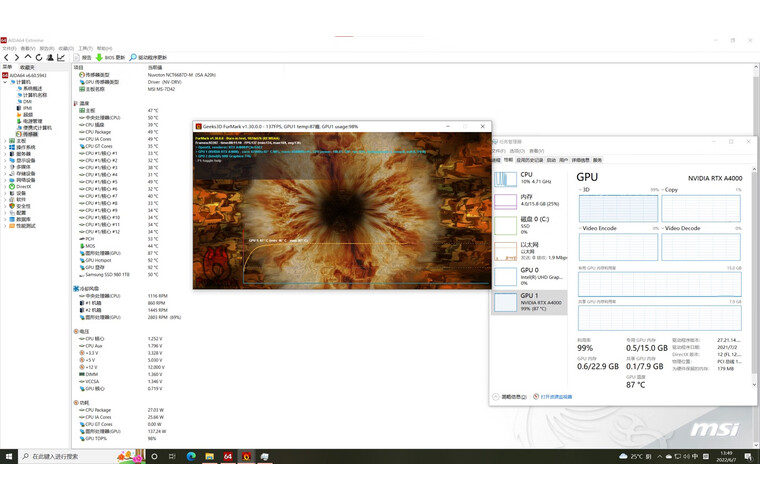Click the 报告 report toolbar button
Image resolution: width=760 pixels, height=500 pixels.
tap(82, 58)
